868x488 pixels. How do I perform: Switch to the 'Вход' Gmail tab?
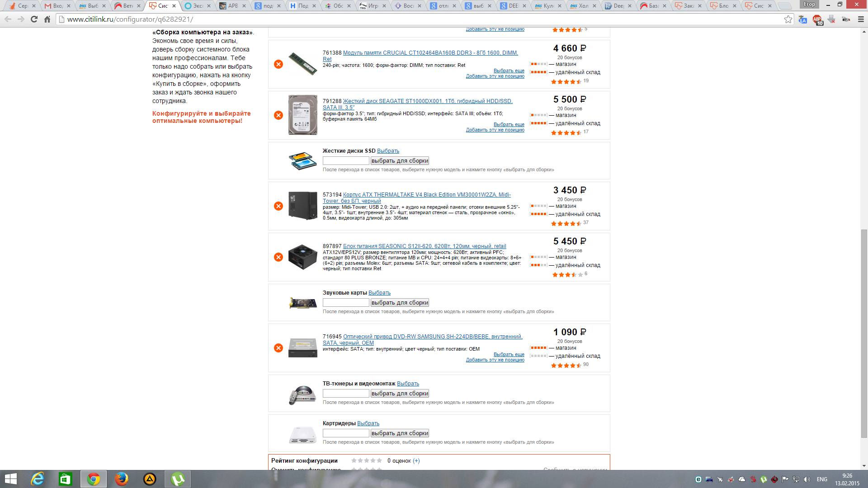click(58, 6)
